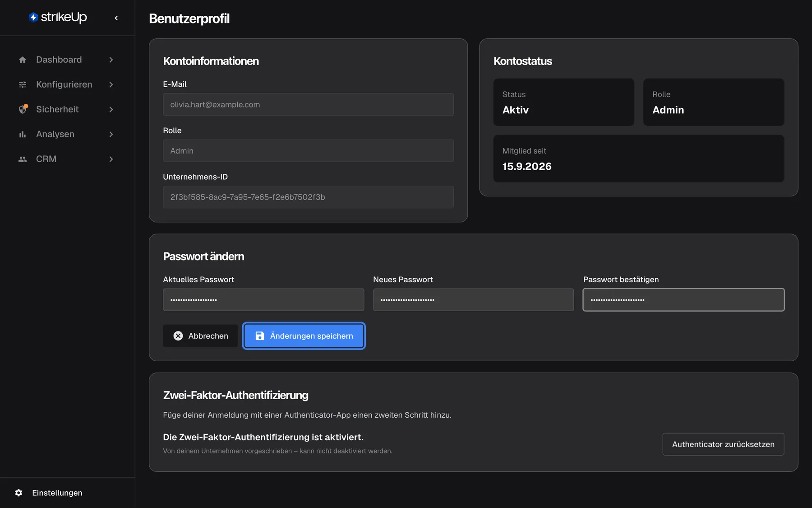812x508 pixels.
Task: Click the Dashboard home icon
Action: coord(23,60)
